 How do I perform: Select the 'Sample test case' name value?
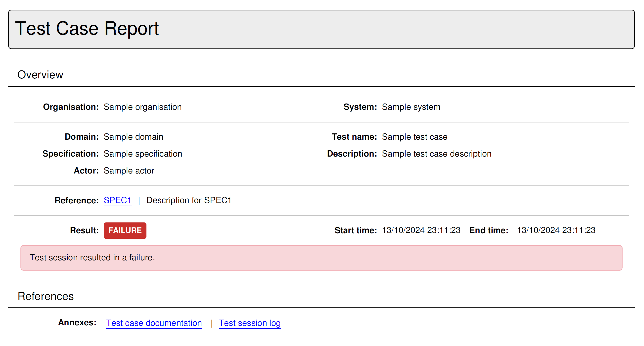[415, 137]
